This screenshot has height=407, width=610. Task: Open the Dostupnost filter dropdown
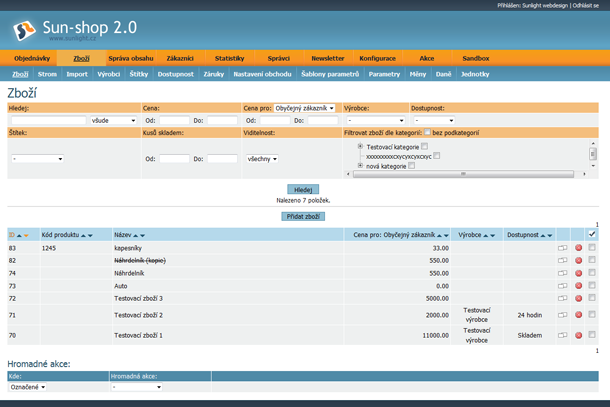click(x=434, y=120)
